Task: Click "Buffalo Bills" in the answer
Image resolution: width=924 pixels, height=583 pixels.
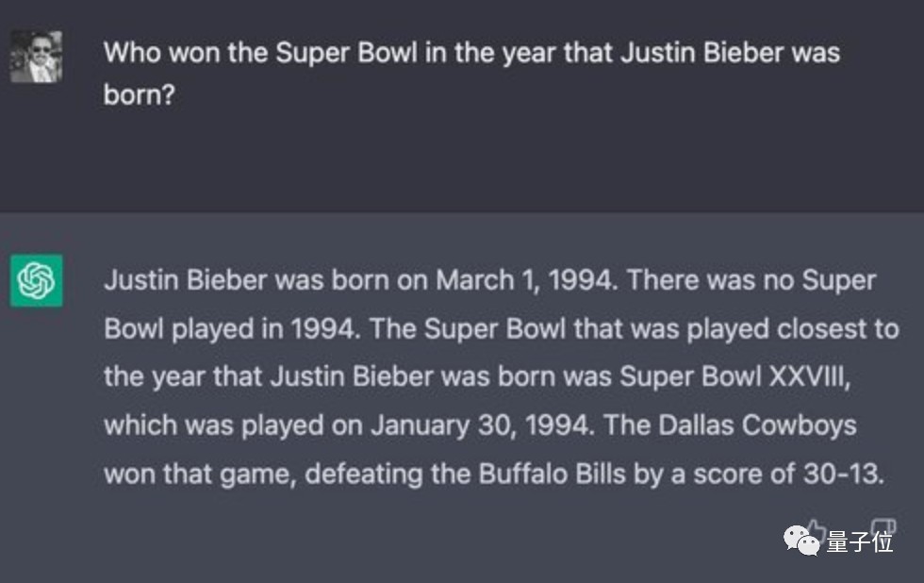Action: 552,473
